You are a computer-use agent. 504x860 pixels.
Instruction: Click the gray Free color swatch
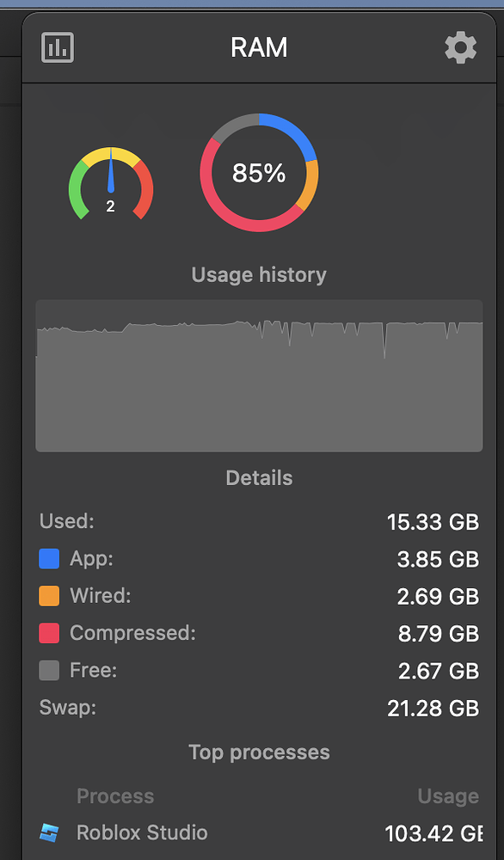[x=49, y=670]
